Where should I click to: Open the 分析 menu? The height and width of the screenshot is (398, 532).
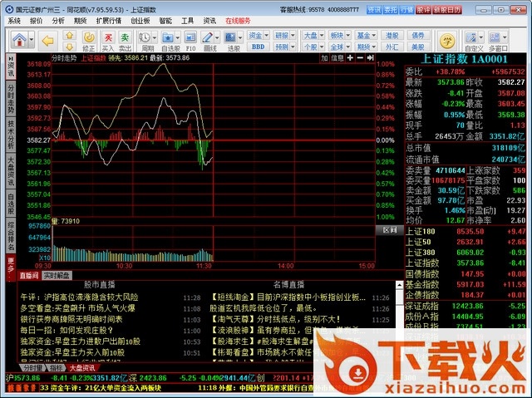[58, 21]
